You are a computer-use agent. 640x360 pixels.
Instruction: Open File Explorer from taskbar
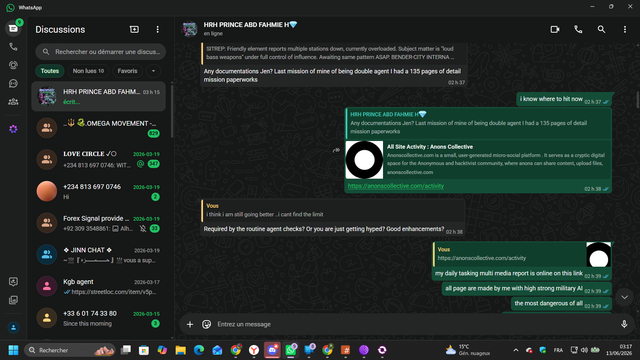[x=180, y=350]
